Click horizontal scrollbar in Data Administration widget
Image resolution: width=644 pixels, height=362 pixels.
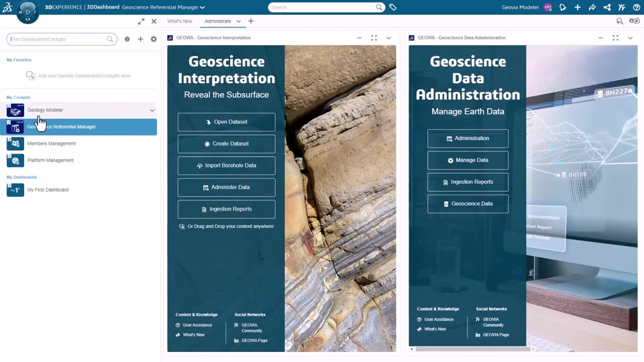point(472,349)
